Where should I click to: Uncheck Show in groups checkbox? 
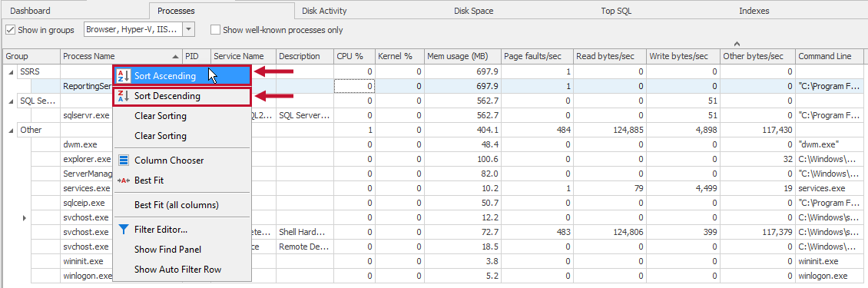coord(11,29)
